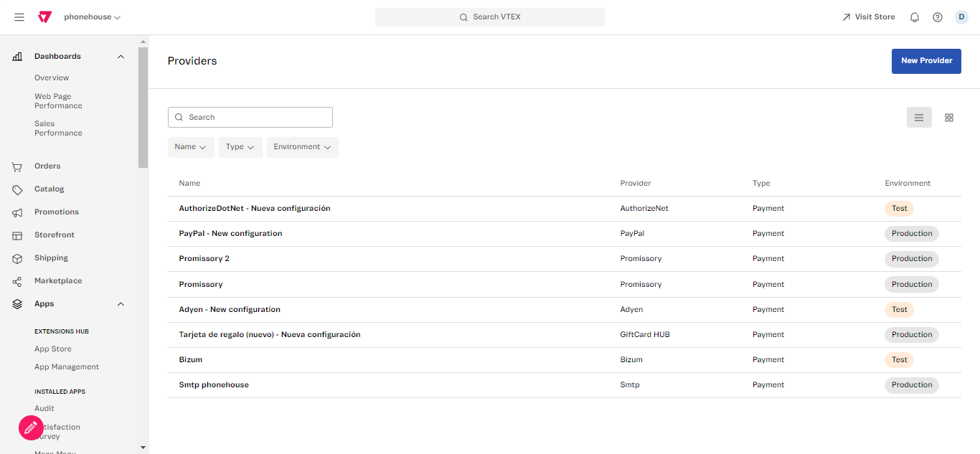Click the VTEX logo icon
Image resolution: width=980 pixels, height=454 pixels.
pyautogui.click(x=45, y=17)
